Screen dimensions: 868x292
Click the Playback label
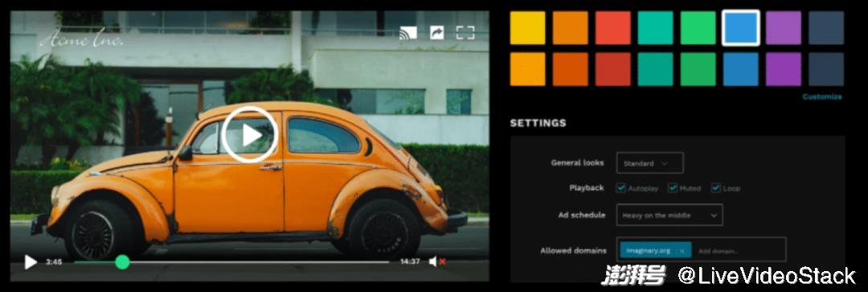(x=586, y=188)
